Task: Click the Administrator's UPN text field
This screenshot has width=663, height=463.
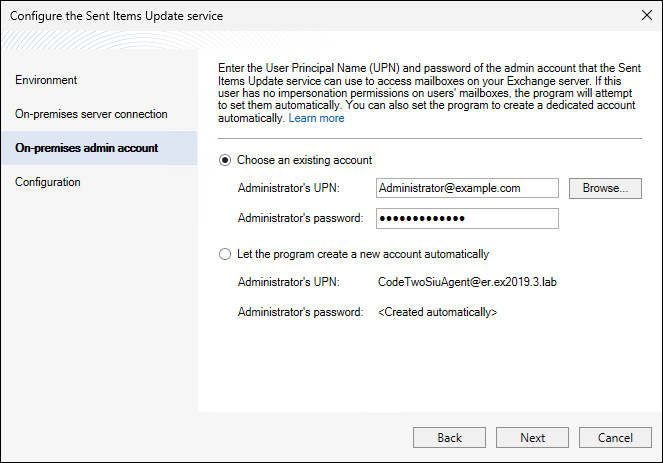Action: [x=466, y=188]
